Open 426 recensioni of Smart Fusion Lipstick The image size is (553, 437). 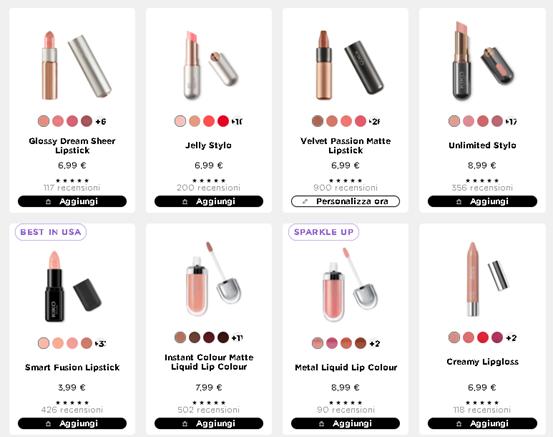(72, 410)
